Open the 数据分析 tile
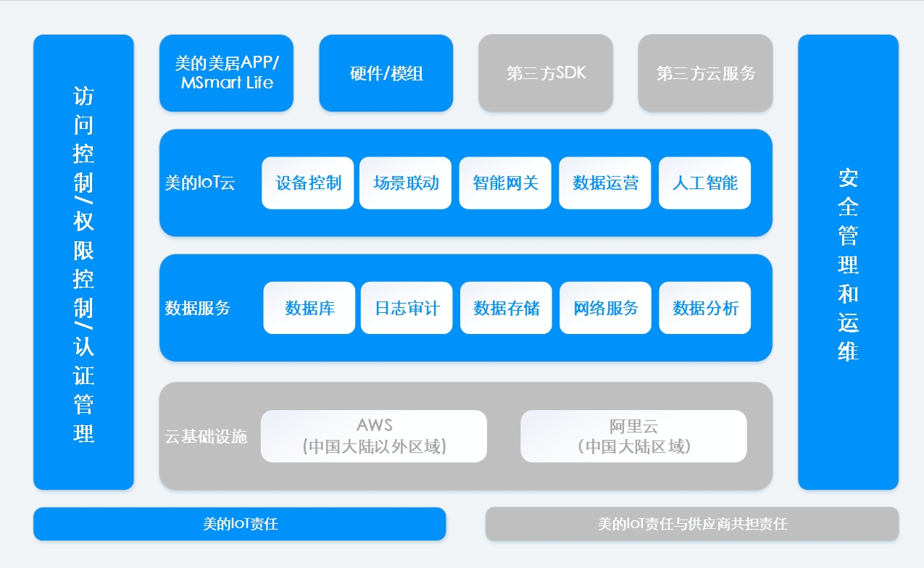 pyautogui.click(x=704, y=308)
